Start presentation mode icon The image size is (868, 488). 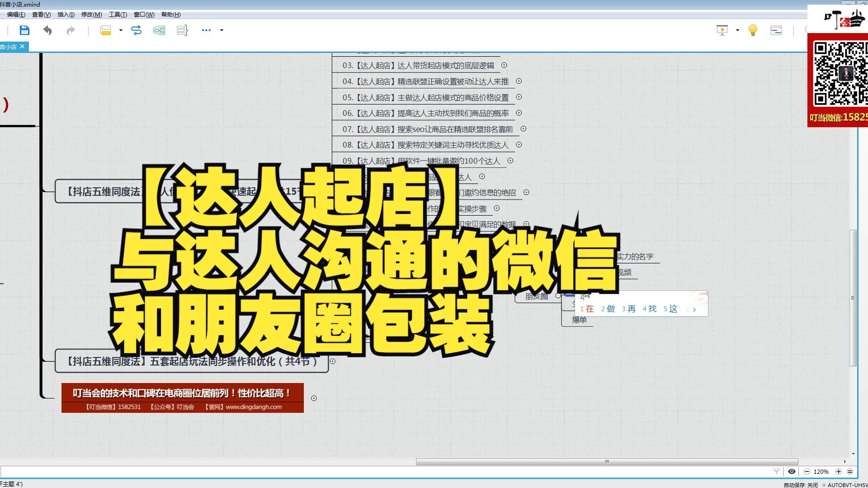tap(722, 30)
